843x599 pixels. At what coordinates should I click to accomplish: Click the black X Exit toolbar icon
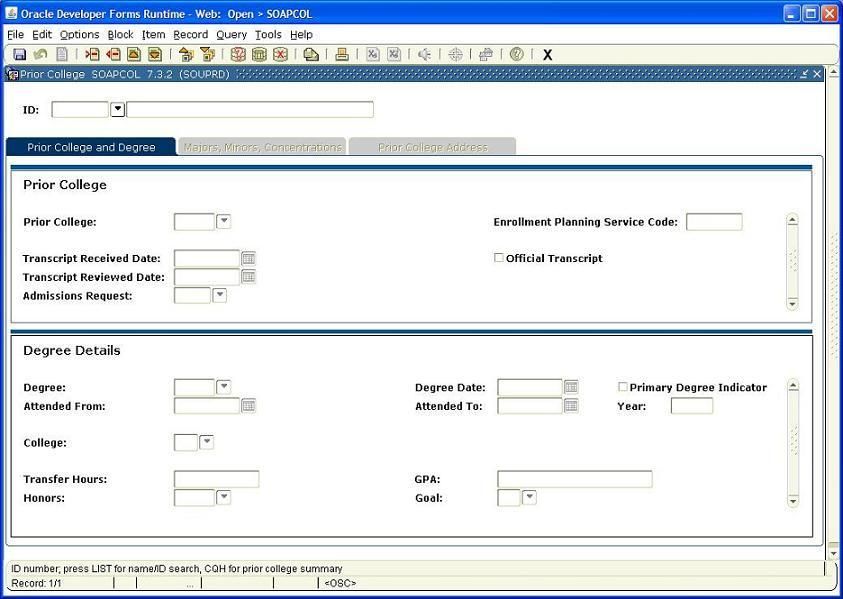[547, 55]
